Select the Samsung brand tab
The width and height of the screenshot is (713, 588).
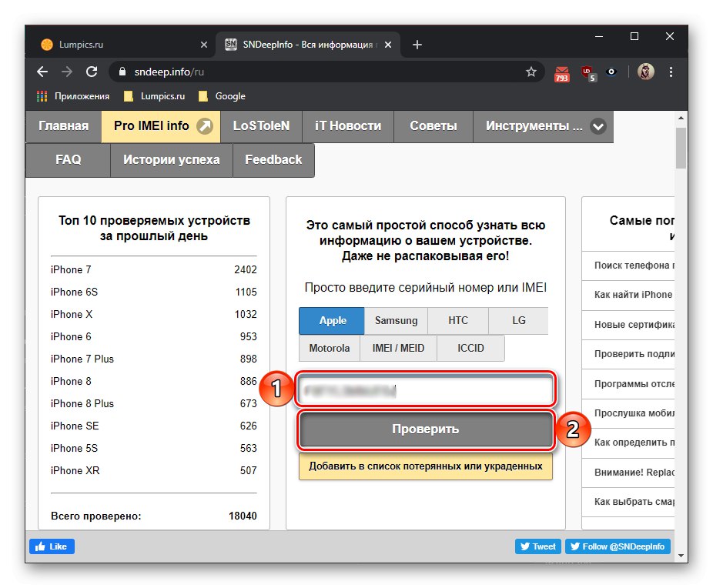pyautogui.click(x=396, y=320)
